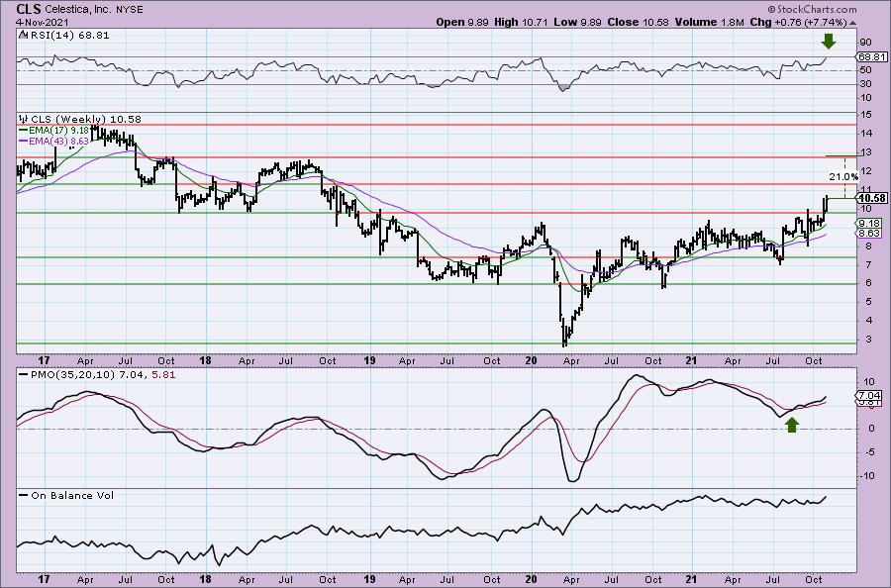Click the High 10.71 value
The width and height of the screenshot is (891, 588).
(x=521, y=22)
